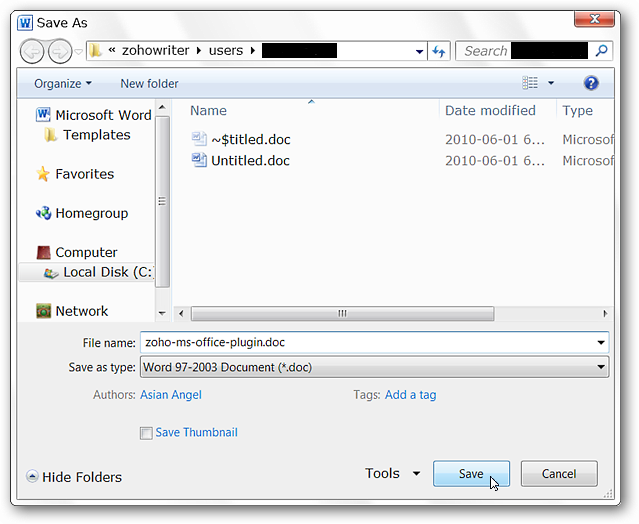This screenshot has height=524, width=639.
Task: Expand the arrow after zohowriter in path
Action: pyautogui.click(x=199, y=51)
